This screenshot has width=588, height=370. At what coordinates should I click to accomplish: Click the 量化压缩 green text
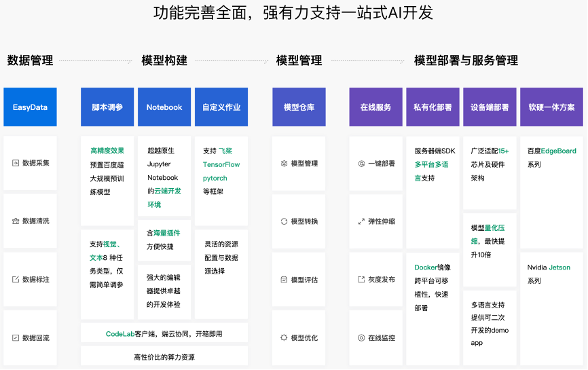488,234
